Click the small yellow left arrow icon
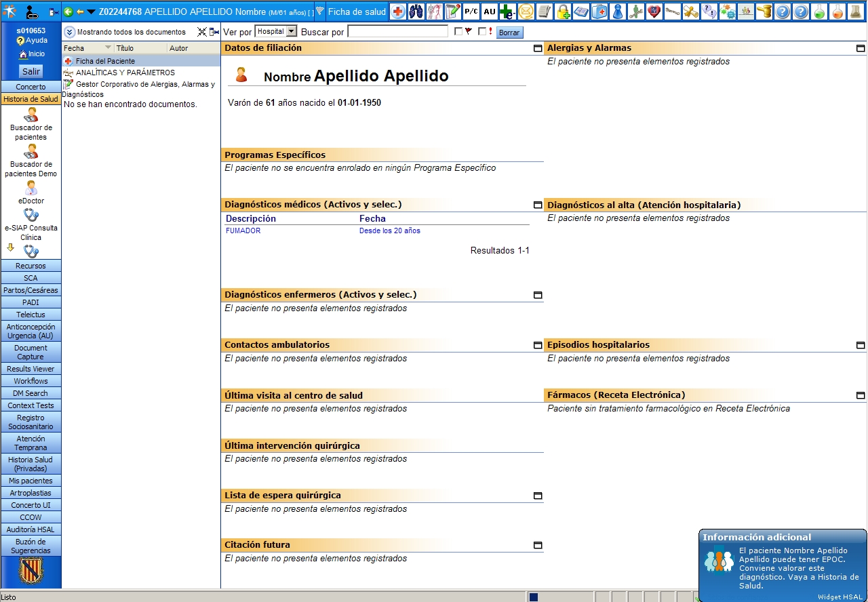Viewport: 868px width, 602px height. [x=79, y=12]
